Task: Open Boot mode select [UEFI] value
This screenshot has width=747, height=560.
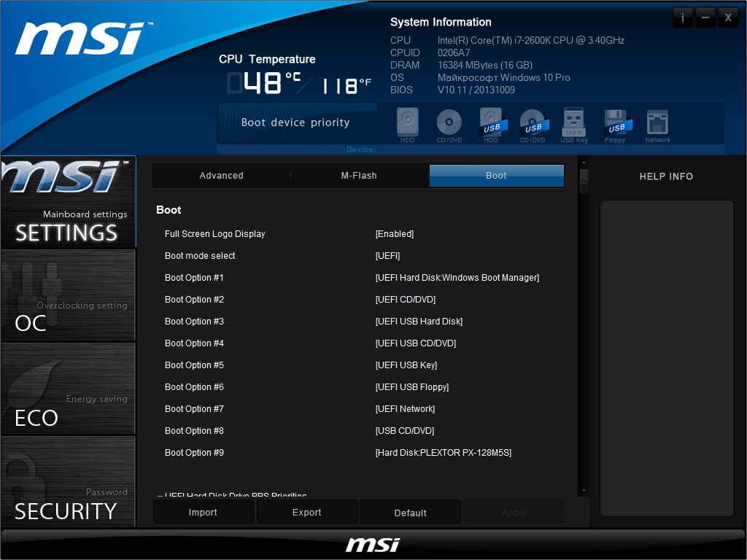Action: point(388,256)
